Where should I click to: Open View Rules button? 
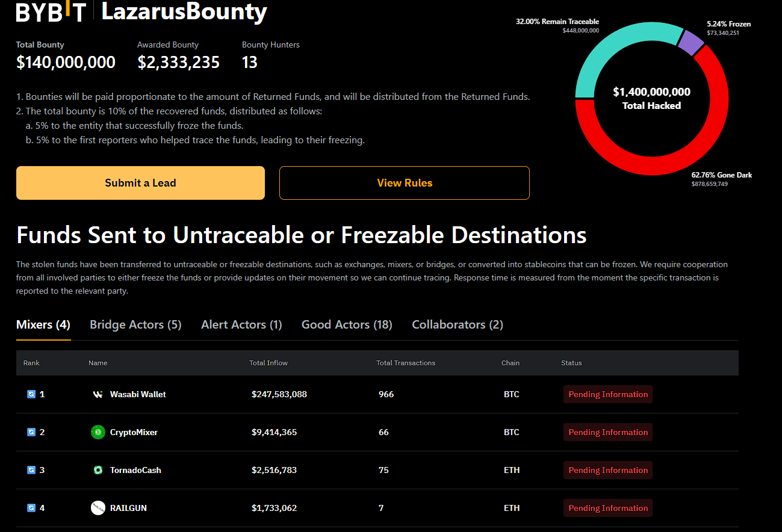(405, 183)
